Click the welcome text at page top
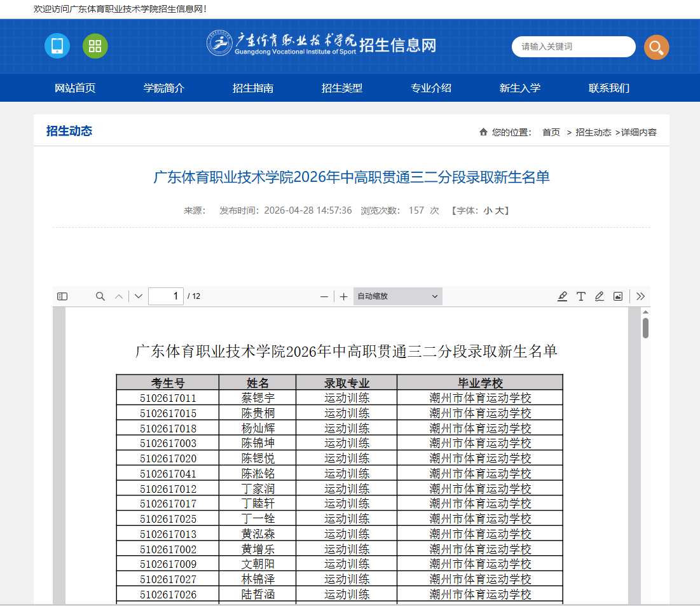This screenshot has width=700, height=606. click(x=120, y=9)
